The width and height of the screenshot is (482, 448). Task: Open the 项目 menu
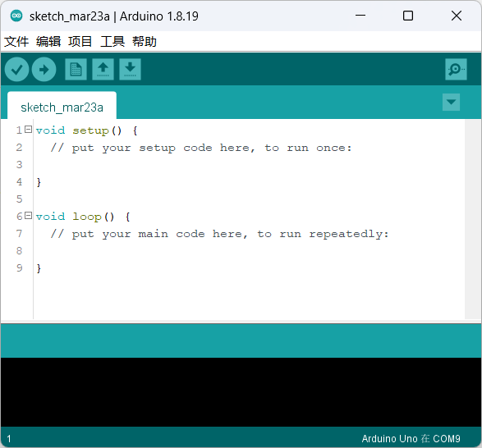tap(80, 42)
